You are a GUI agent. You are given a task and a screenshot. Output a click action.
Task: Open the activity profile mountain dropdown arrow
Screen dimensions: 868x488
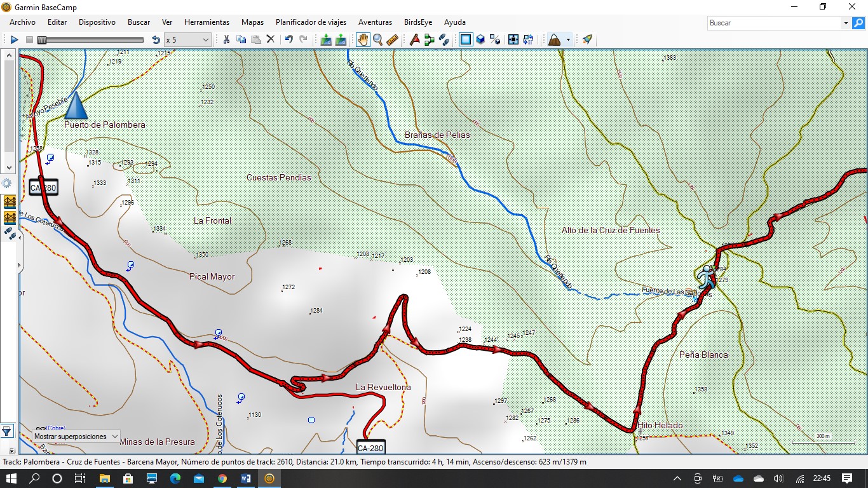pos(568,39)
